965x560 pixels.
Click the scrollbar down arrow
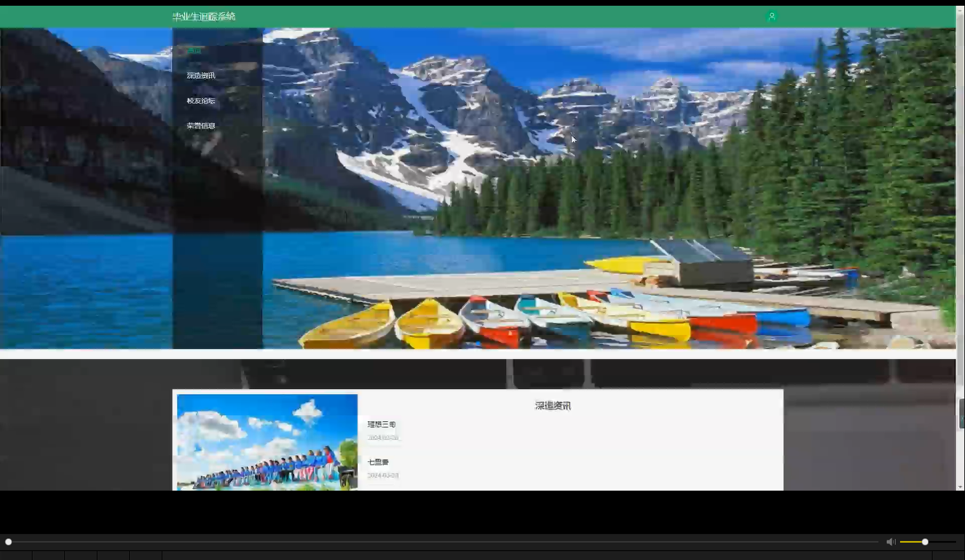click(960, 487)
